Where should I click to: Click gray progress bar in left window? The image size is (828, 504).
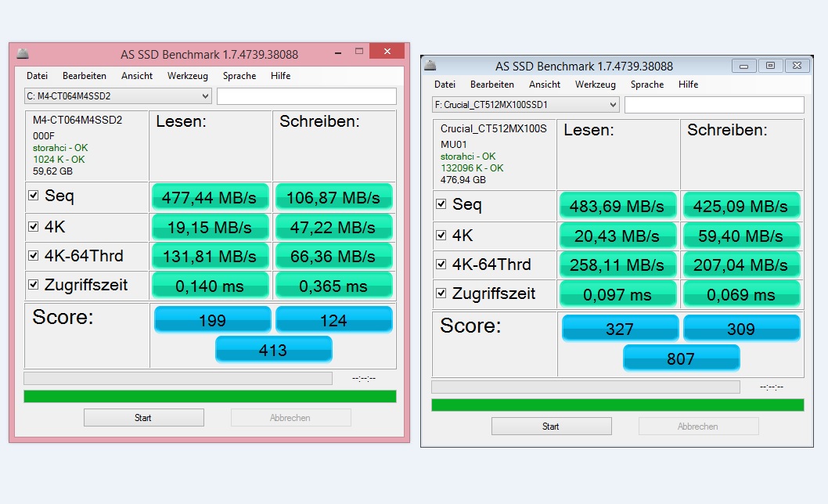point(178,378)
